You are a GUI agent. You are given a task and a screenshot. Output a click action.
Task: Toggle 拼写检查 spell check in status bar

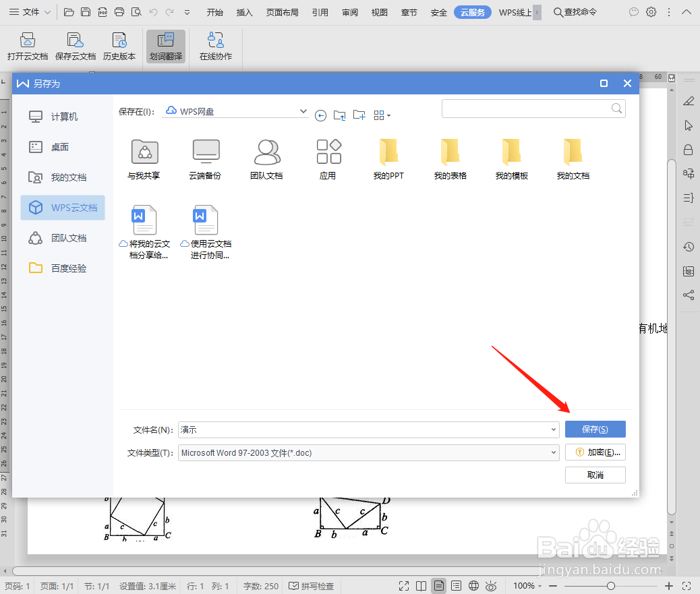coord(311,586)
